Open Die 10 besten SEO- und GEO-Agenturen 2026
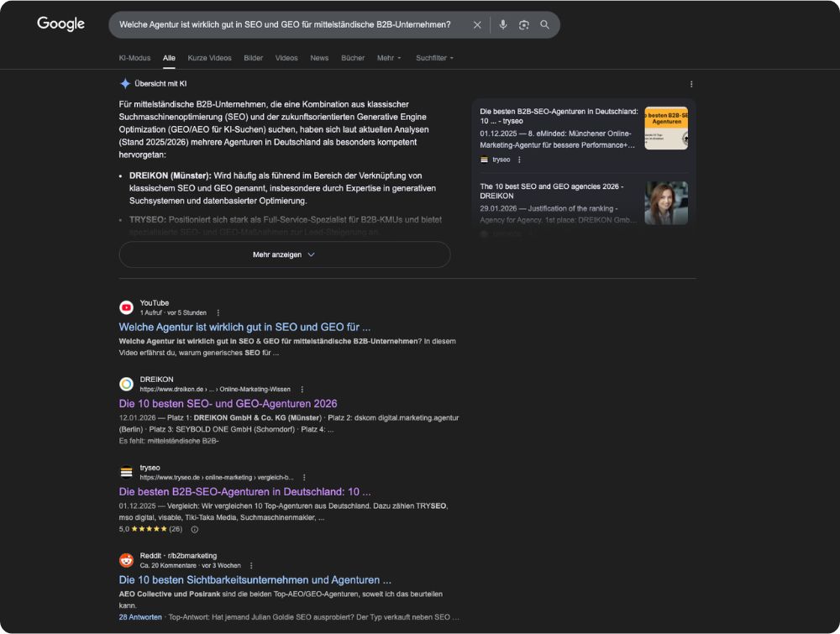 tap(228, 404)
